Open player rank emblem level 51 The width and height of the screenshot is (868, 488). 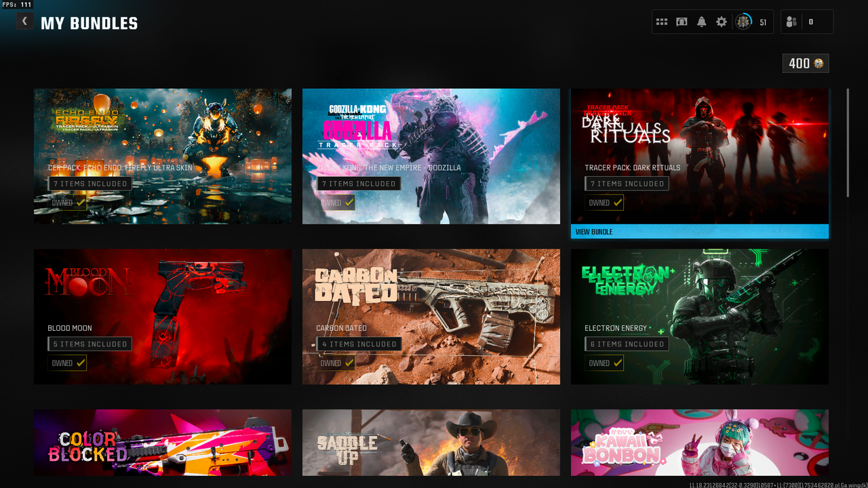click(744, 22)
